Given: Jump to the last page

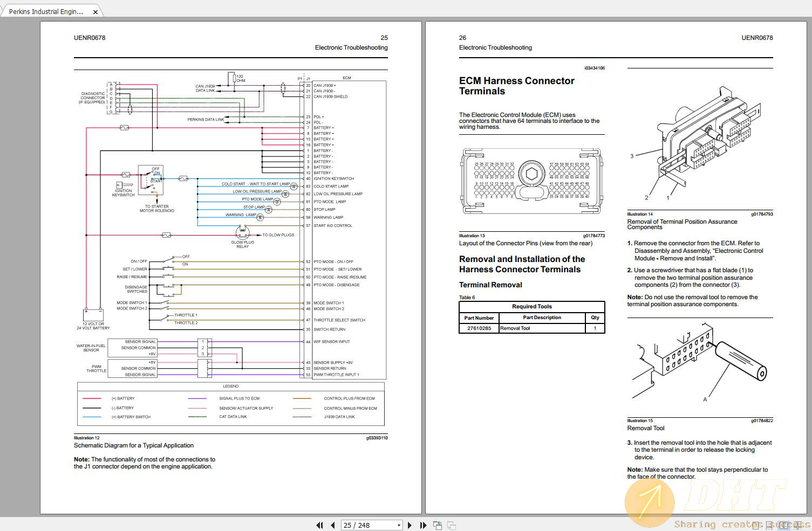Looking at the screenshot, I should (423, 525).
